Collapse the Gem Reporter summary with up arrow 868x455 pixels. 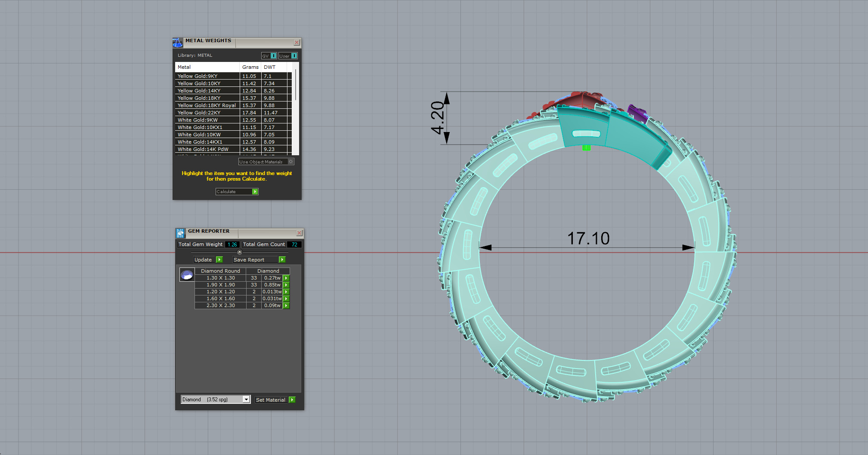(240, 252)
